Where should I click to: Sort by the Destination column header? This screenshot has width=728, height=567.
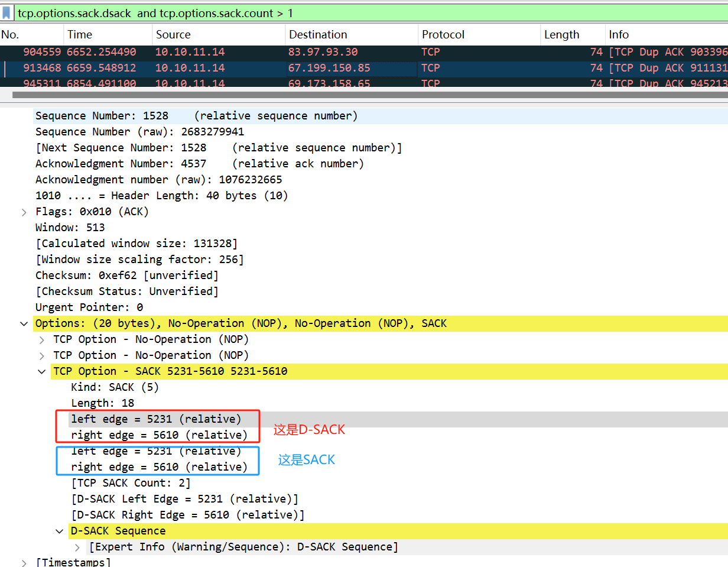352,34
